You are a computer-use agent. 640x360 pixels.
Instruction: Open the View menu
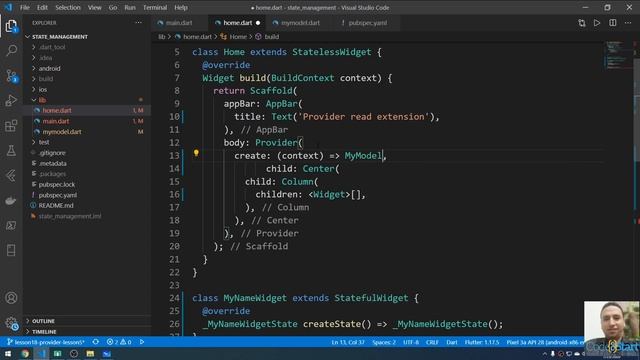94,7
